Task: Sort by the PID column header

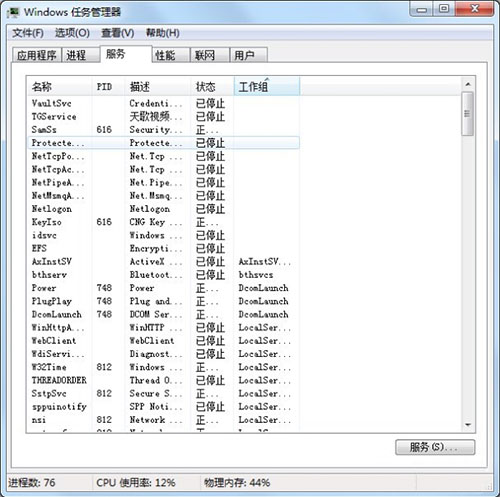Action: tap(108, 87)
